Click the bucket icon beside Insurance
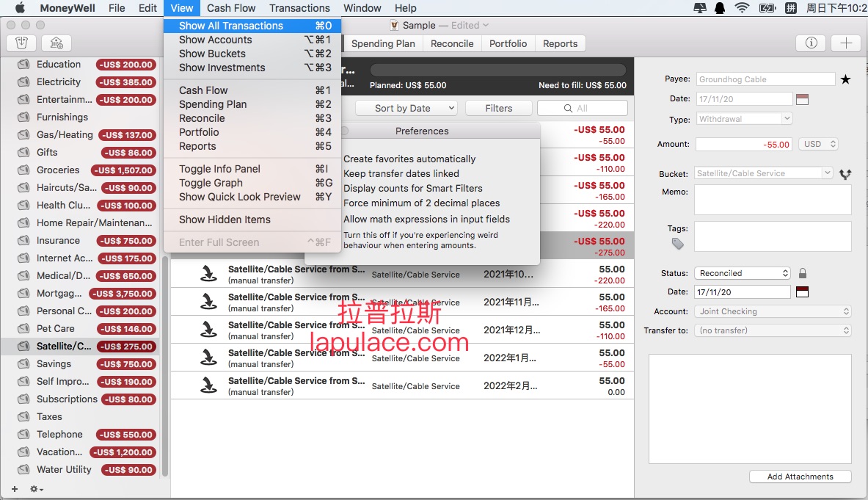The height and width of the screenshot is (500, 868). 23,240
